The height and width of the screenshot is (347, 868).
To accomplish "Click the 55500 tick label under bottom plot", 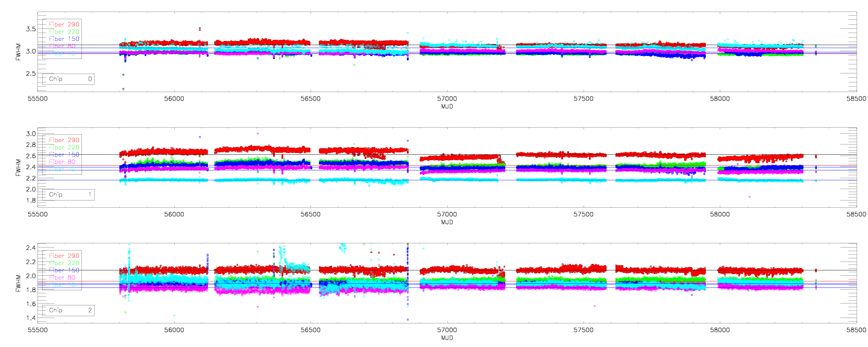I will point(37,331).
